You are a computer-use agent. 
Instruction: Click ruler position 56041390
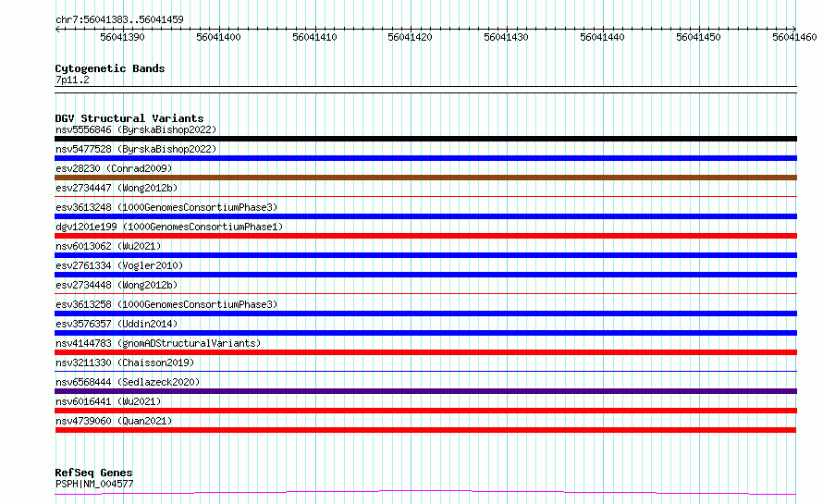(122, 37)
